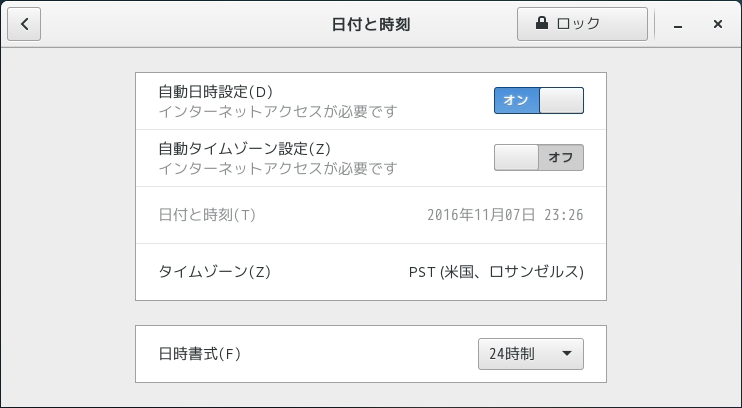This screenshot has width=742, height=408.
Task: Go back using the header arrow button
Action: (x=24, y=24)
